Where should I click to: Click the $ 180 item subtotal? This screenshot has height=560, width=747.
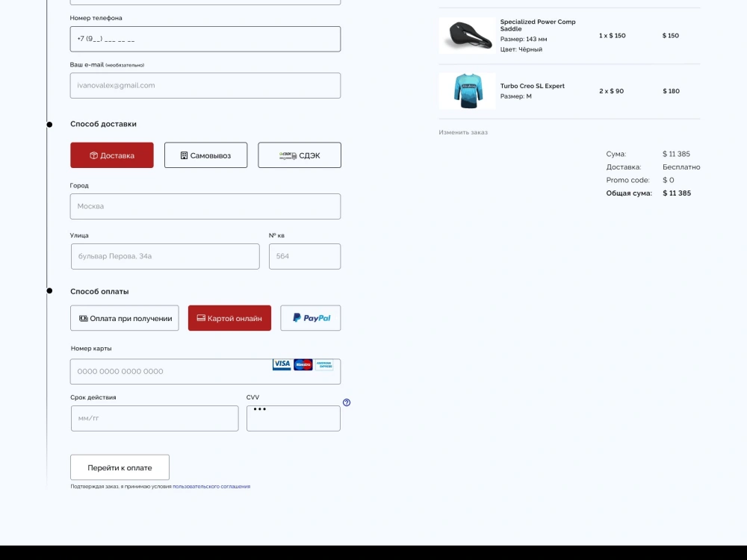pos(672,91)
